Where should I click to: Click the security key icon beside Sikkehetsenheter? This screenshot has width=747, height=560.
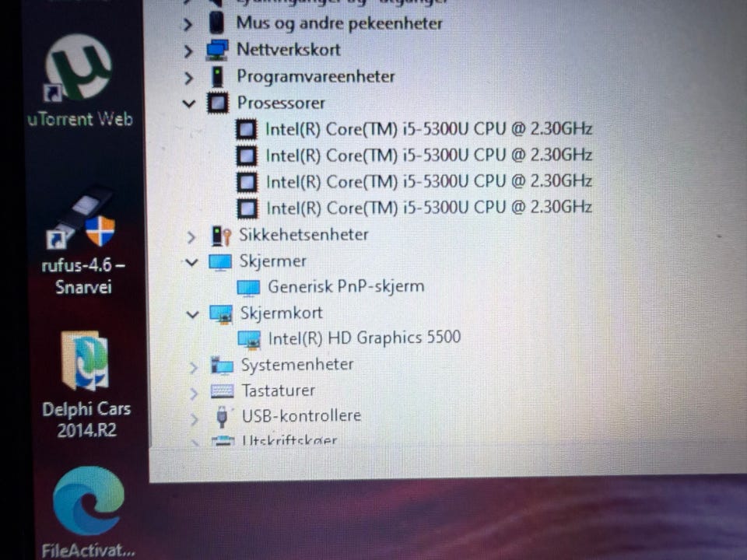[x=221, y=235]
